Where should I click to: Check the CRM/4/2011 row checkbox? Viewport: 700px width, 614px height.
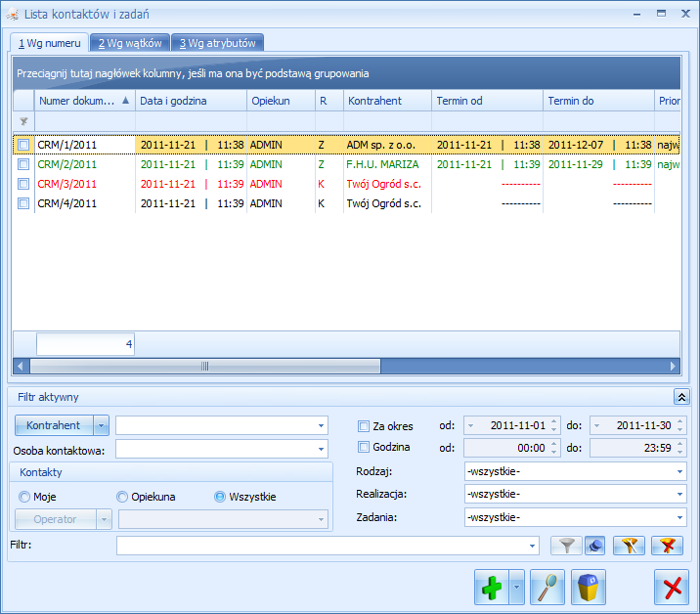[x=23, y=203]
